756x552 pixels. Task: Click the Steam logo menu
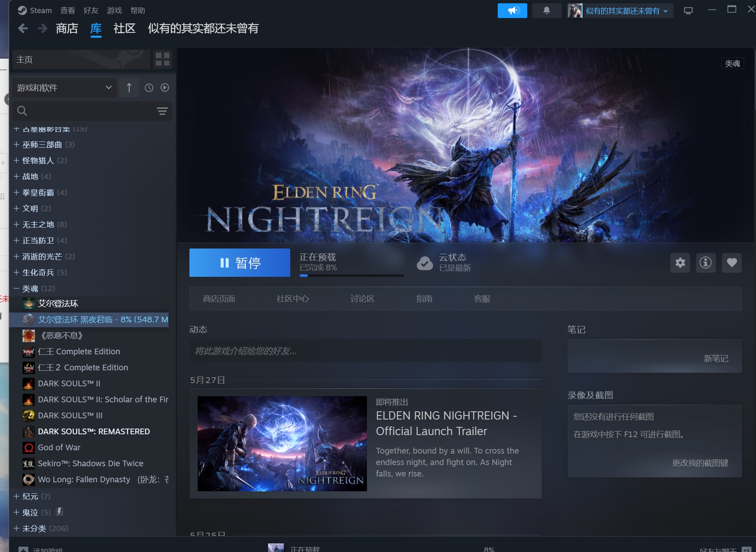[34, 10]
